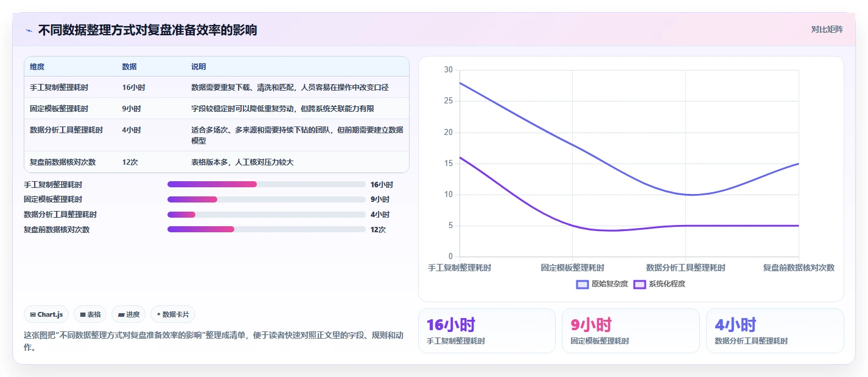Viewport: 868px width, 377px height.
Task: Click the 16小时 value after the progress bar
Action: pos(382,185)
